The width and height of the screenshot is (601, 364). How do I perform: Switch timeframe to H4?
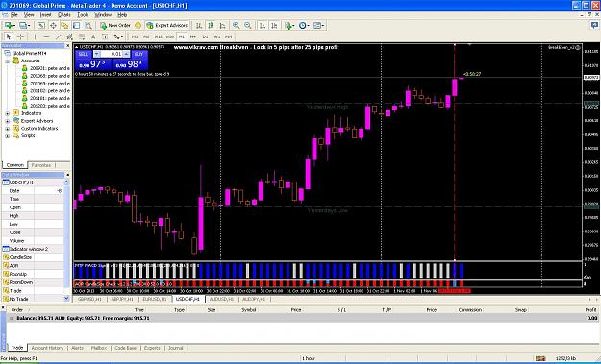193,36
